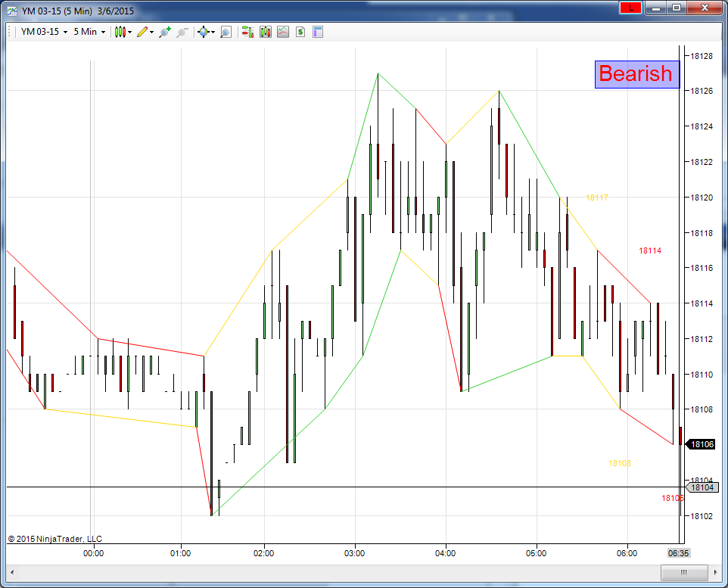Screen dimensions: 728x588
Task: Click the 18128 price axis label
Action: click(x=702, y=56)
